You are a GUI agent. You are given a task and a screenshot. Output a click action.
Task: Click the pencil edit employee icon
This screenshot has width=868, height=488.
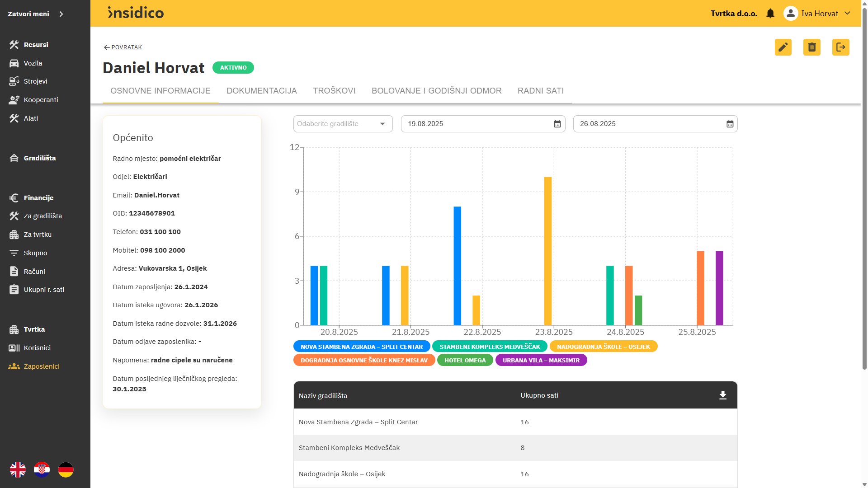click(x=783, y=47)
